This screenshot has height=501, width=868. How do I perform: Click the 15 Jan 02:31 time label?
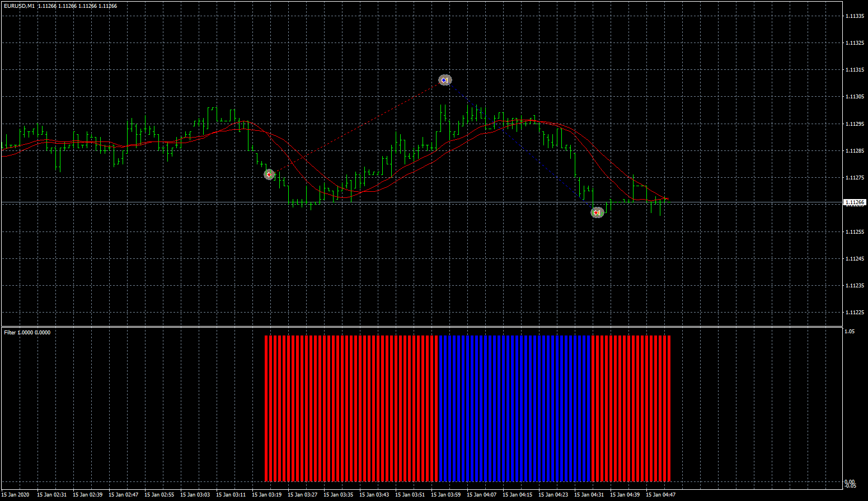pos(51,494)
